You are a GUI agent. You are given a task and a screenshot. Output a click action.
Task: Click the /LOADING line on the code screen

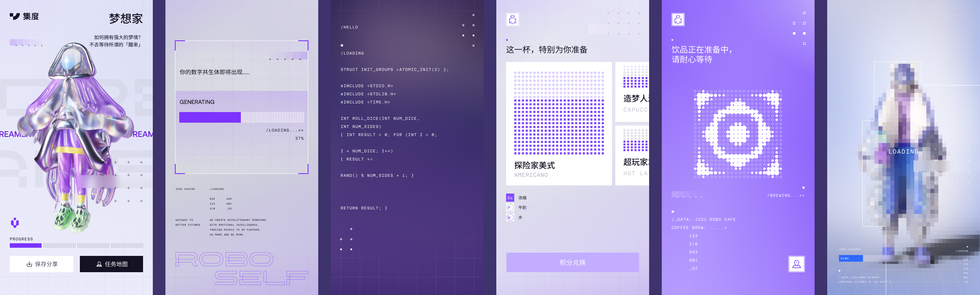tap(352, 53)
